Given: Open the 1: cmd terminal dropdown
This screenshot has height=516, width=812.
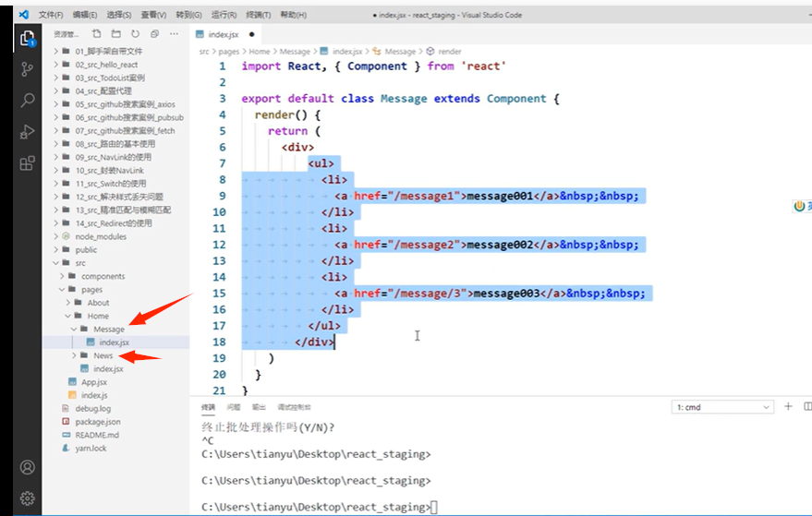Looking at the screenshot, I should [x=722, y=407].
